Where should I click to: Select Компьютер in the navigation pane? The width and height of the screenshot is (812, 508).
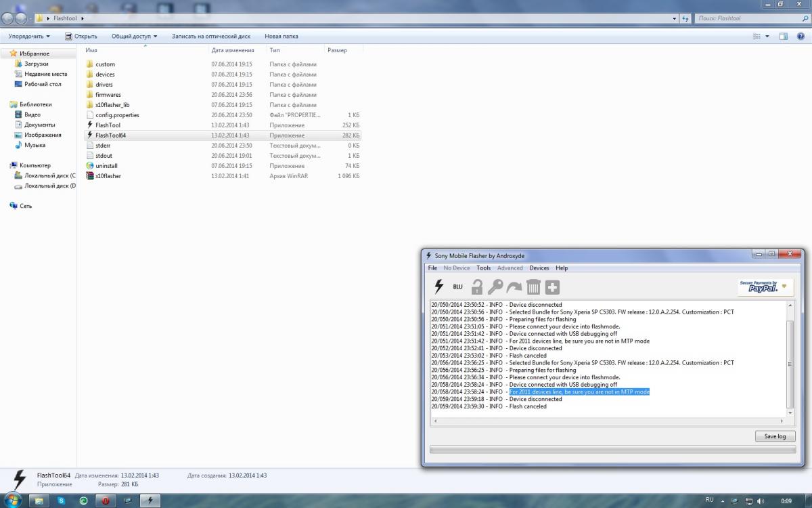(x=35, y=165)
